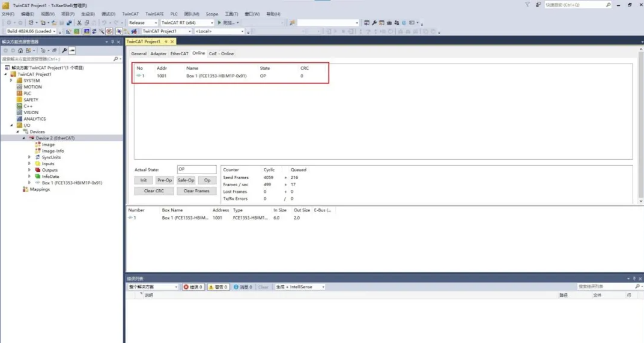Click the Init state button

coord(144,180)
